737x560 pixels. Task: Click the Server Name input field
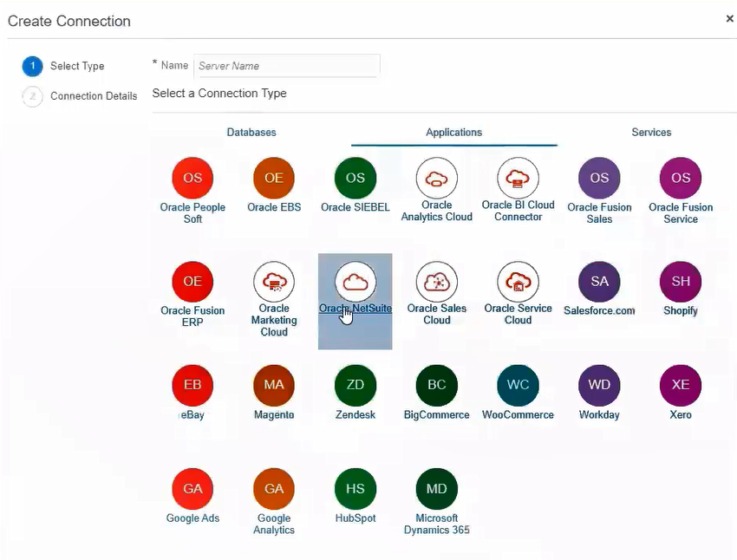tap(287, 66)
